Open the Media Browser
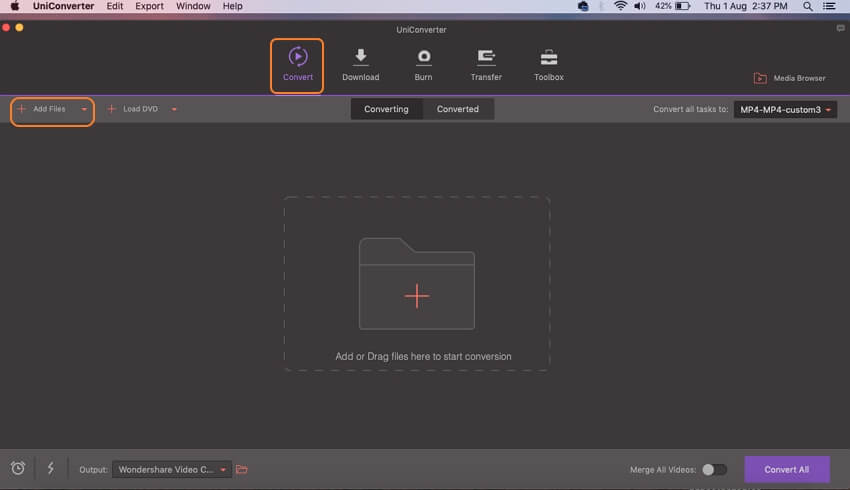 (x=790, y=78)
